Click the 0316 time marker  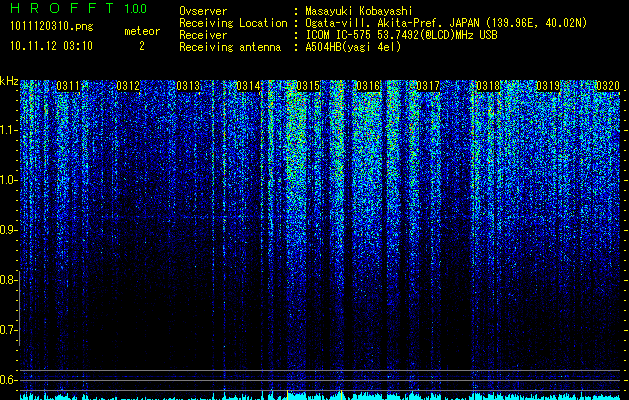368,86
